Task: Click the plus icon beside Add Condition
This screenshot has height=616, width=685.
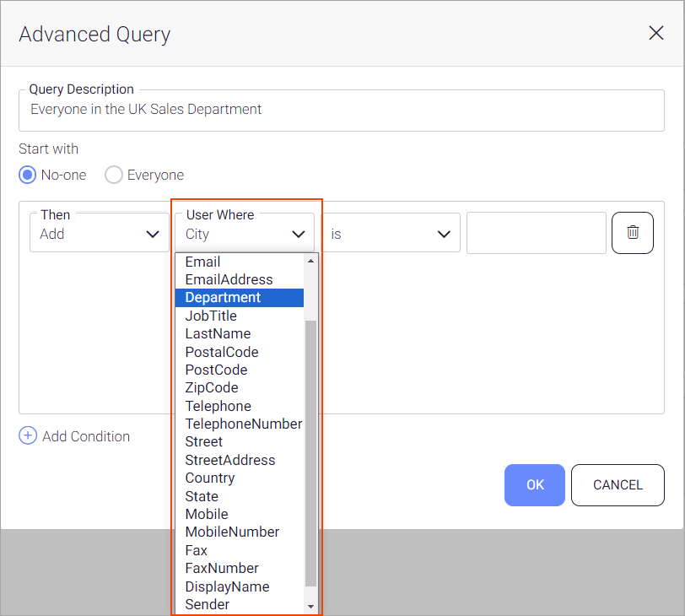Action: tap(28, 436)
